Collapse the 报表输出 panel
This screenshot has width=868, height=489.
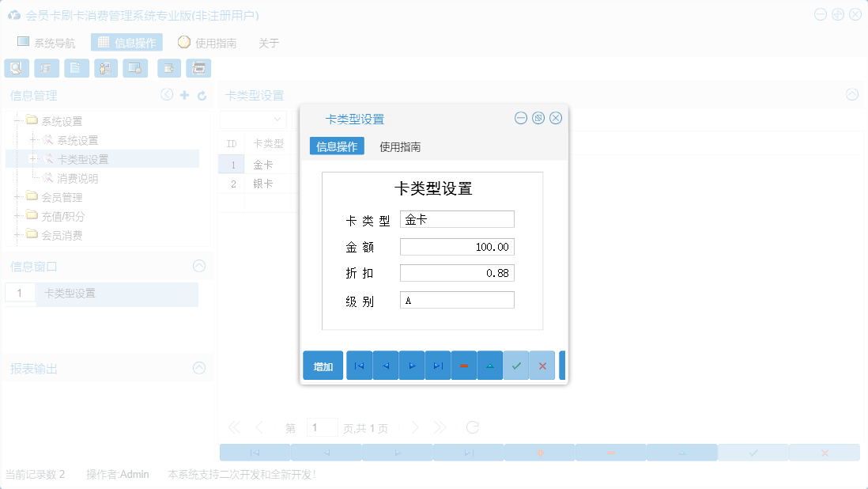point(200,369)
